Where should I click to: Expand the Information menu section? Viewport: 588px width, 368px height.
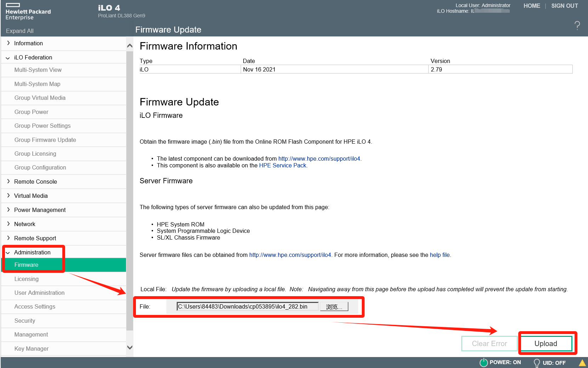[x=28, y=43]
